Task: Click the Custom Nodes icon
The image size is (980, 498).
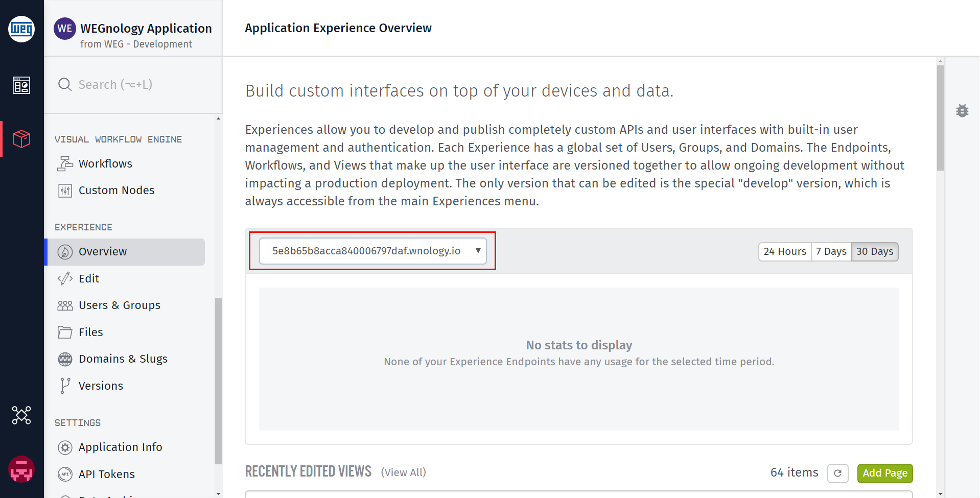Action: (65, 191)
